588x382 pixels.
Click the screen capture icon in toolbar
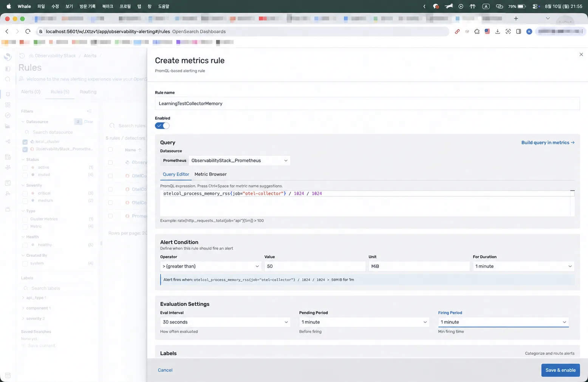(x=508, y=31)
